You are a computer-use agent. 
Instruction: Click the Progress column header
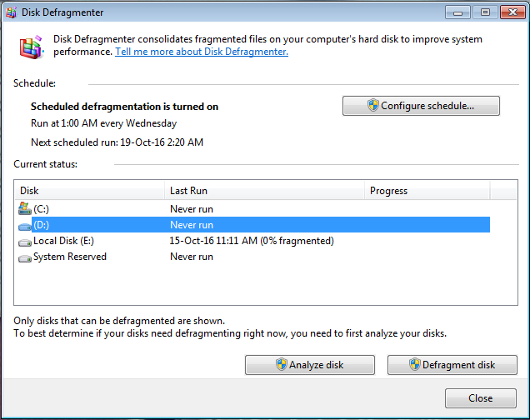coord(427,191)
